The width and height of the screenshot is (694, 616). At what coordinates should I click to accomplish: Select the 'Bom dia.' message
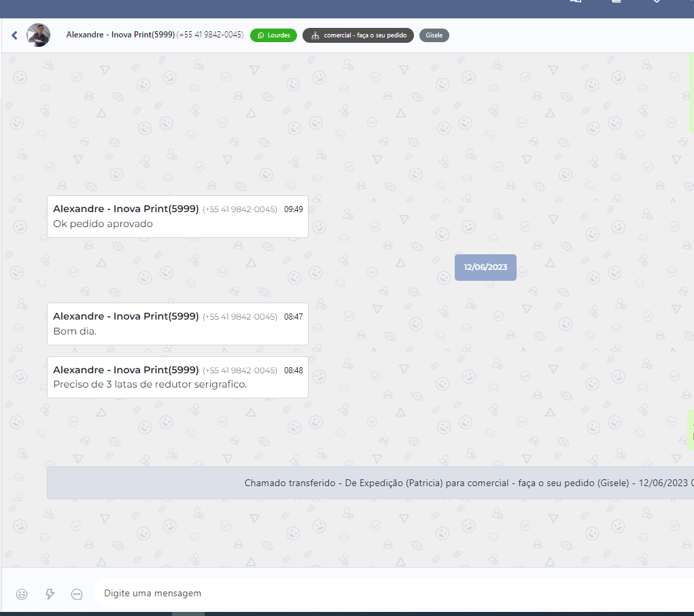click(x=75, y=331)
